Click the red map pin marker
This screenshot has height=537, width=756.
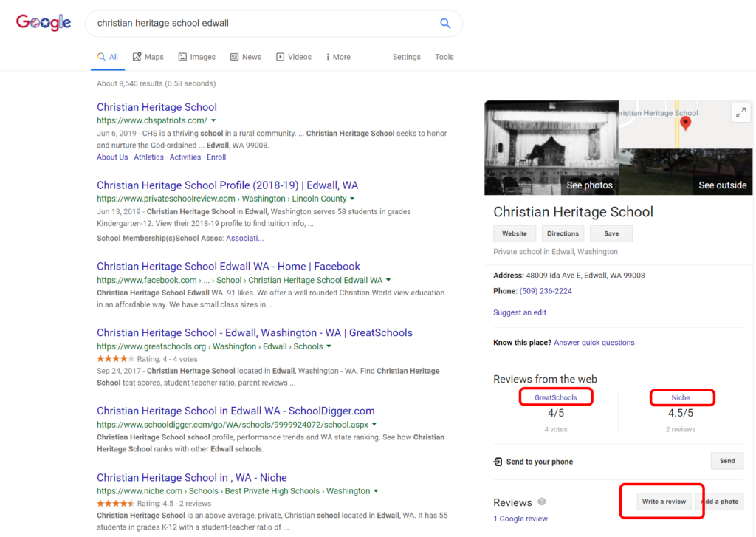point(685,123)
